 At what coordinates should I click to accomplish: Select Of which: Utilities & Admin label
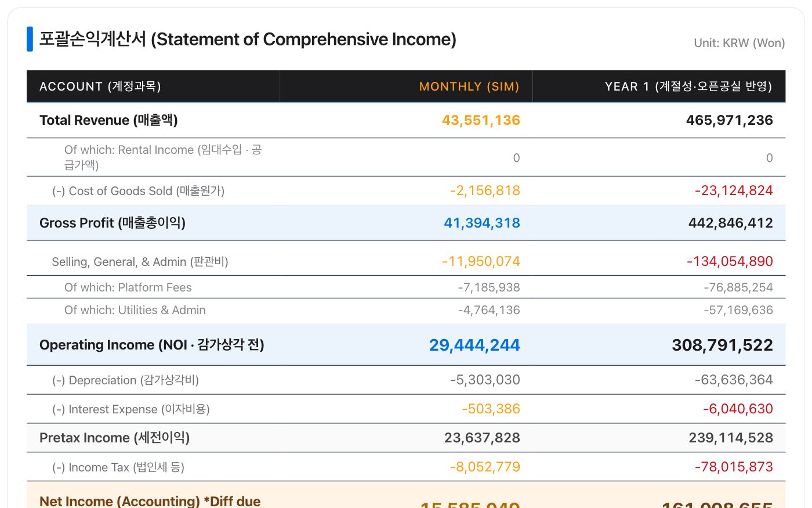tap(135, 310)
